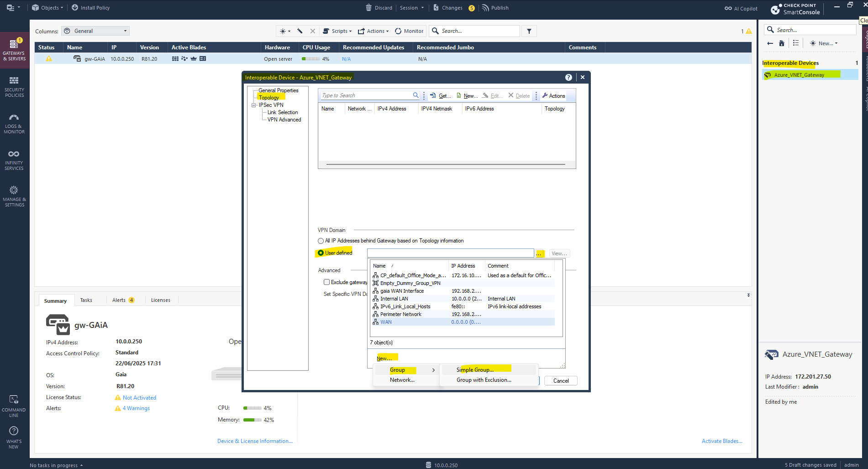Open the Objects dropdown menu
Viewport: 868px width, 469px height.
47,8
